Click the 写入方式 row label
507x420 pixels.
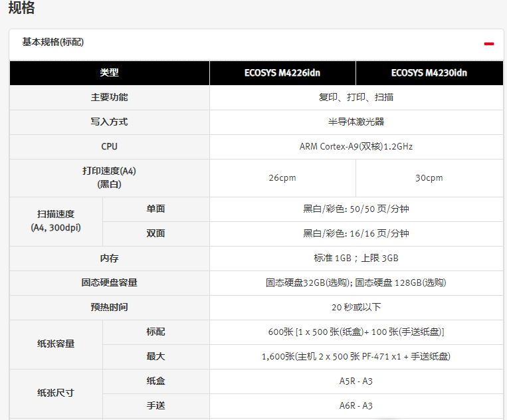(109, 122)
